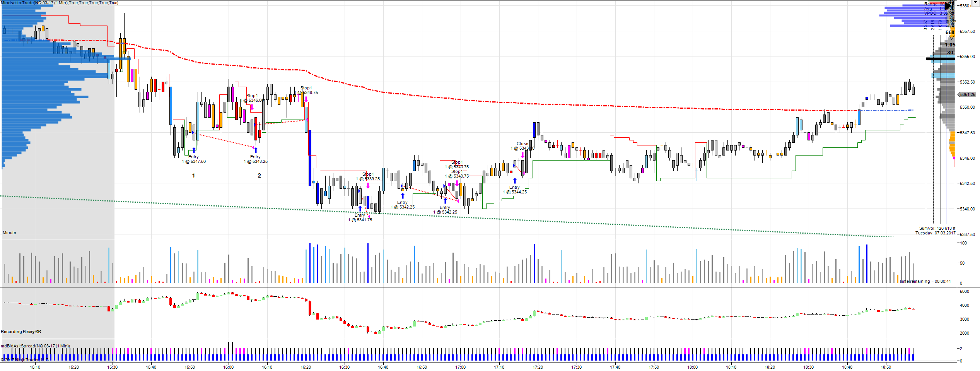
Task: Click the blue Entry arrow at 5348.25
Action: pos(256,150)
